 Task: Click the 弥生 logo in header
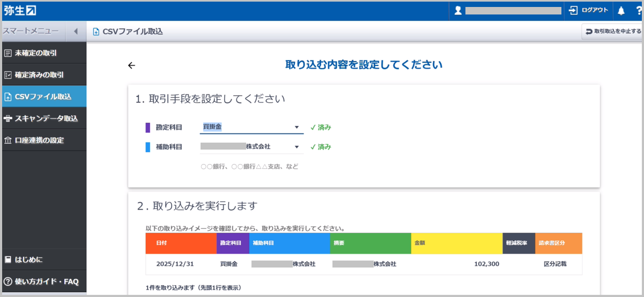20,10
